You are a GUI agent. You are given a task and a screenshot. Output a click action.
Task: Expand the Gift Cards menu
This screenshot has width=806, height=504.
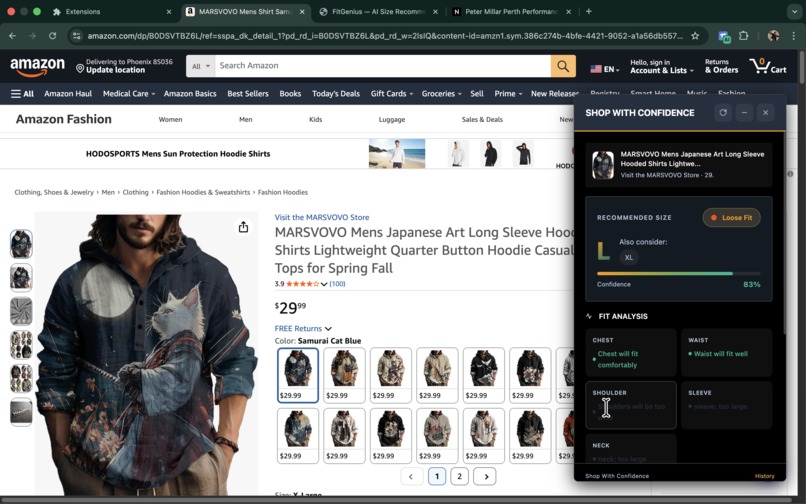[392, 94]
